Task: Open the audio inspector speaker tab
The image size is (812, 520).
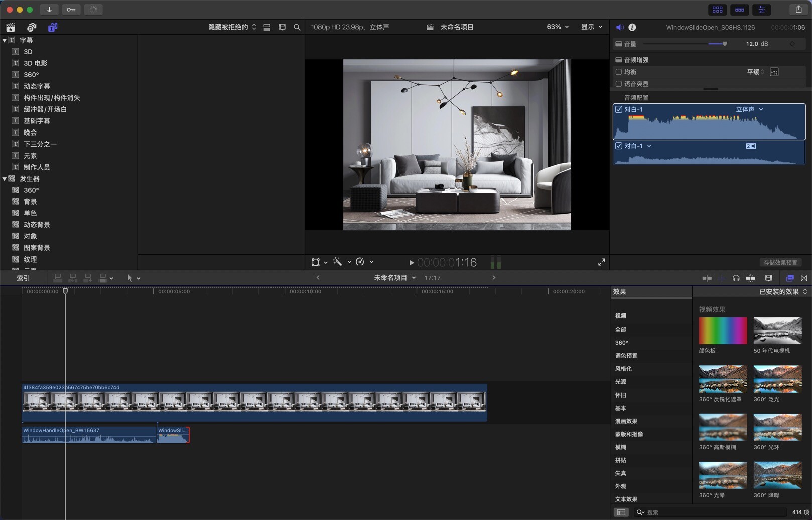Action: click(620, 27)
